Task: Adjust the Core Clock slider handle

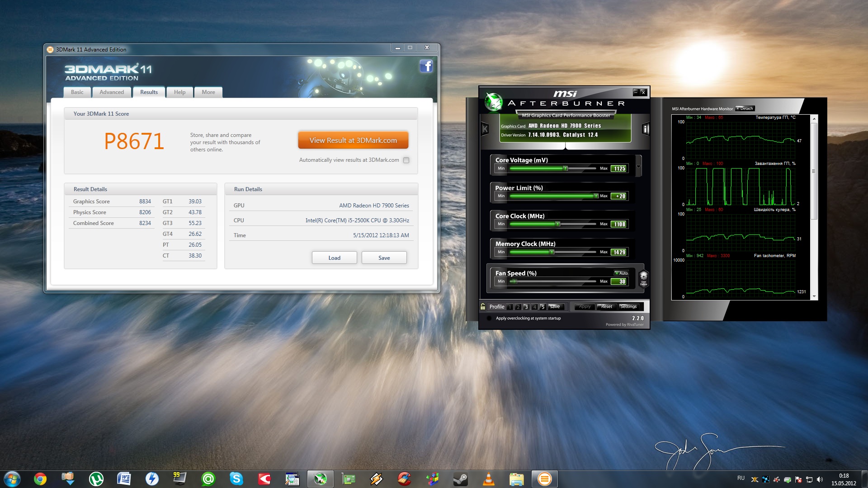Action: pyautogui.click(x=557, y=224)
